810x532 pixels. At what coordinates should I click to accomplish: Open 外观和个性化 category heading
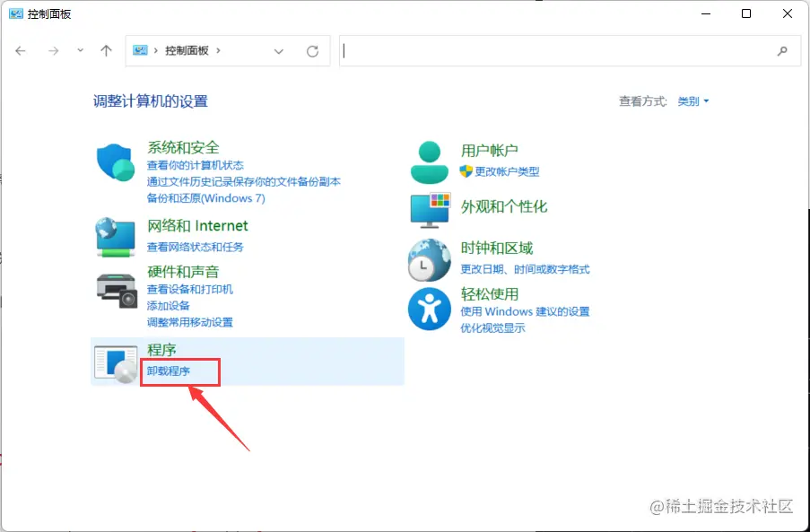504,206
